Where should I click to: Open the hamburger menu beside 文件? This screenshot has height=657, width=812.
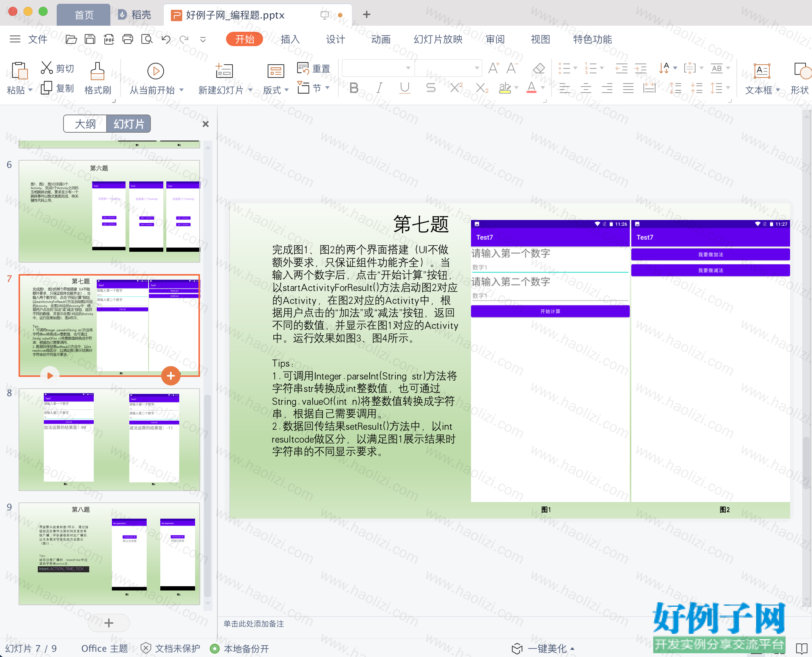pyautogui.click(x=15, y=39)
